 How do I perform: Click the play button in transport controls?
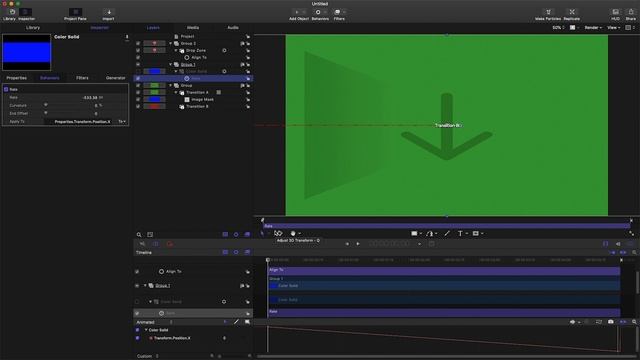coord(358,244)
